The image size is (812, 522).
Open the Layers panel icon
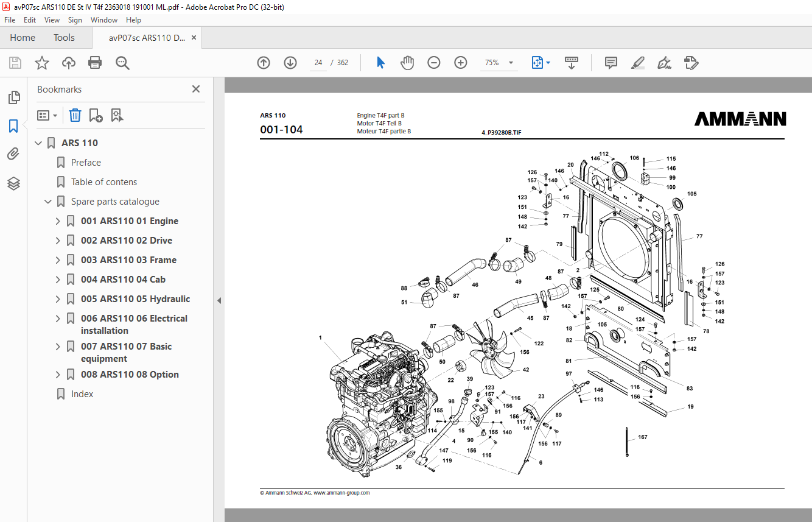click(x=13, y=183)
